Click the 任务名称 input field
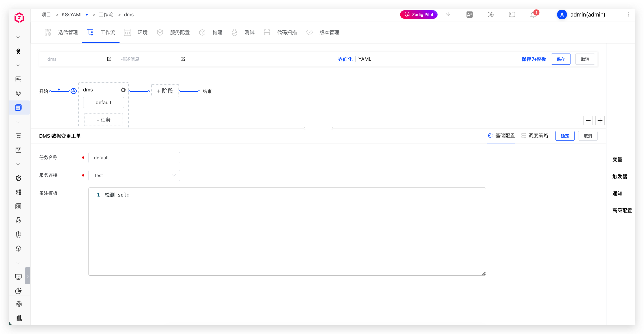 click(x=134, y=158)
